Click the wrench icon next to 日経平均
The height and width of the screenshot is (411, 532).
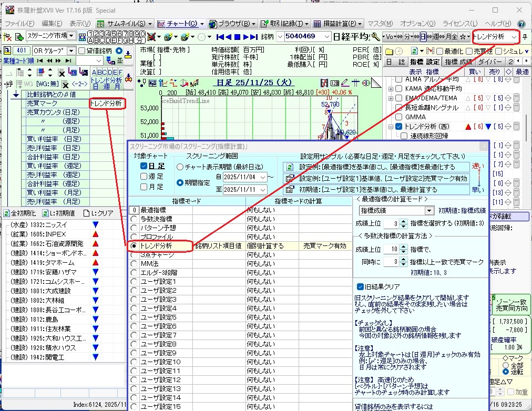375,37
